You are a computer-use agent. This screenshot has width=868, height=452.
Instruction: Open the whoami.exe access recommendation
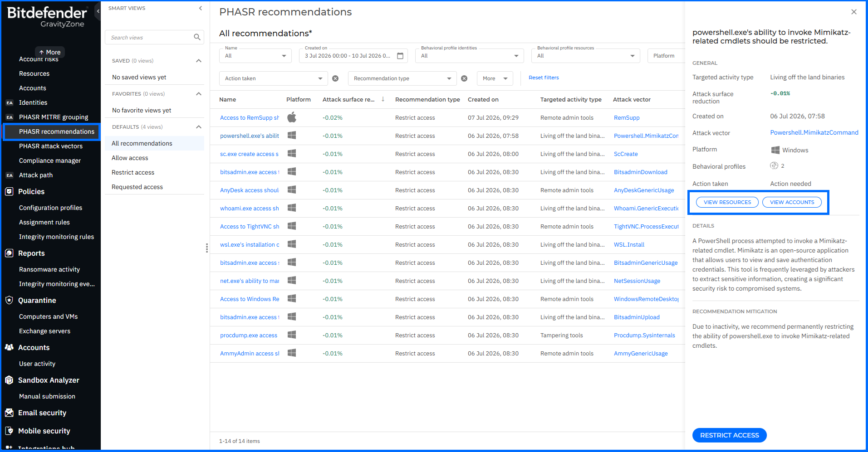coord(250,208)
